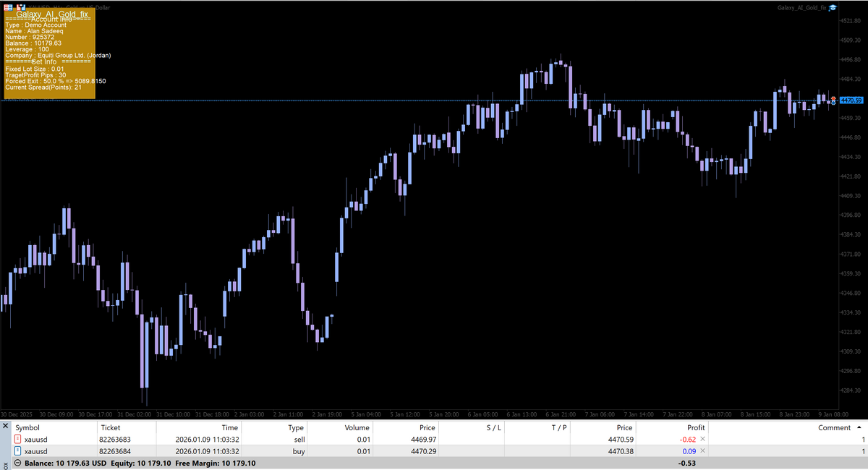Click the Ticket column header
The height and width of the screenshot is (470, 868).
click(x=111, y=427)
